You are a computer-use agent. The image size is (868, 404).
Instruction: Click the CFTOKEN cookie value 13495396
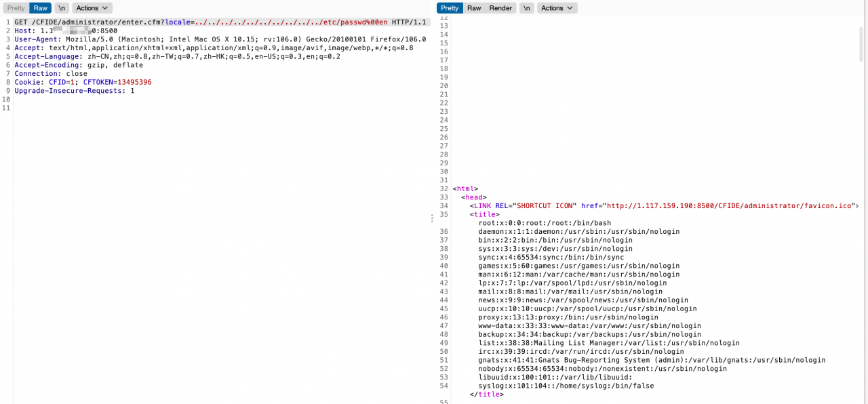pos(134,82)
